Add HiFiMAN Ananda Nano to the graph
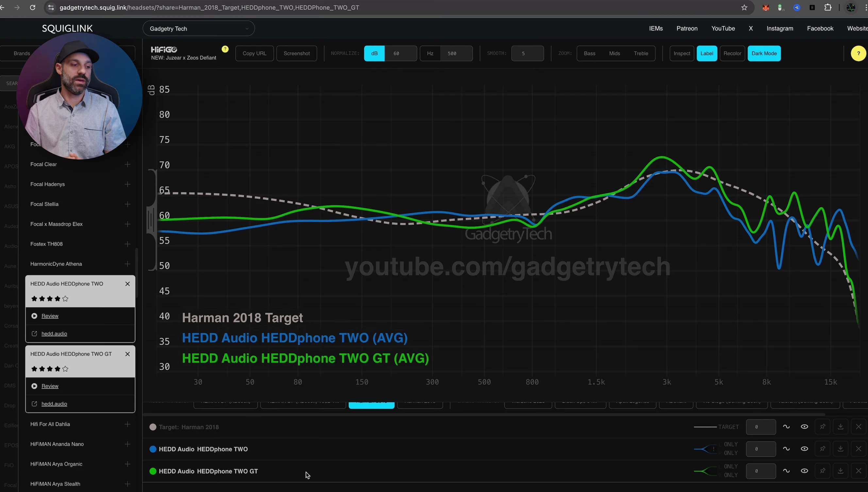Image resolution: width=868 pixels, height=492 pixels. 127,444
